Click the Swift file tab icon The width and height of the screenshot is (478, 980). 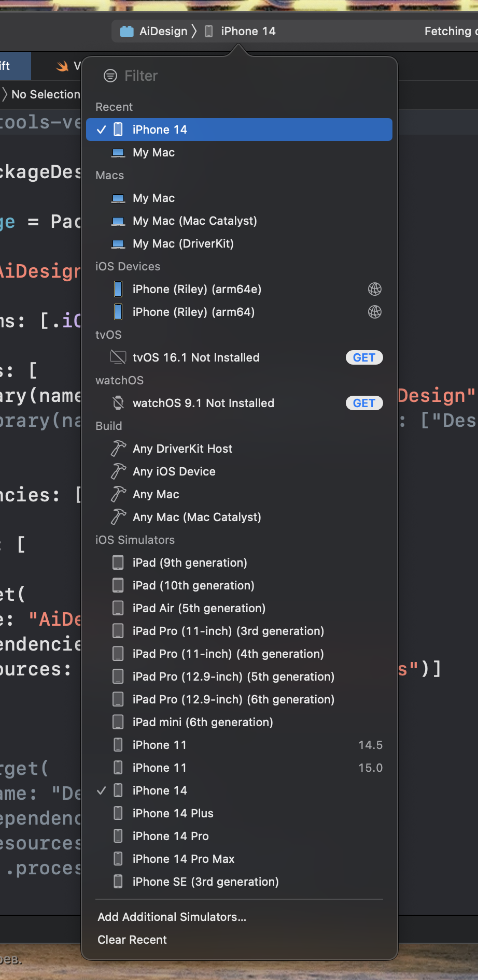(x=63, y=66)
